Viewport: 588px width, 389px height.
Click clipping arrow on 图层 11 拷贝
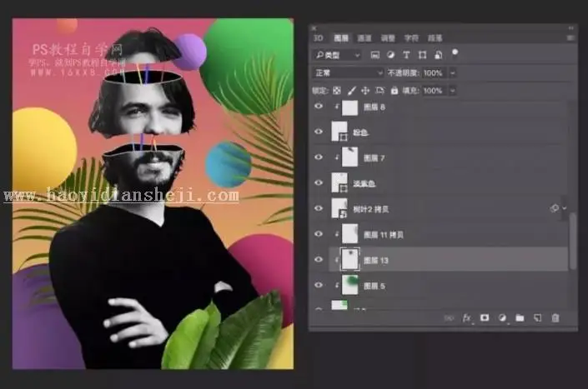336,234
